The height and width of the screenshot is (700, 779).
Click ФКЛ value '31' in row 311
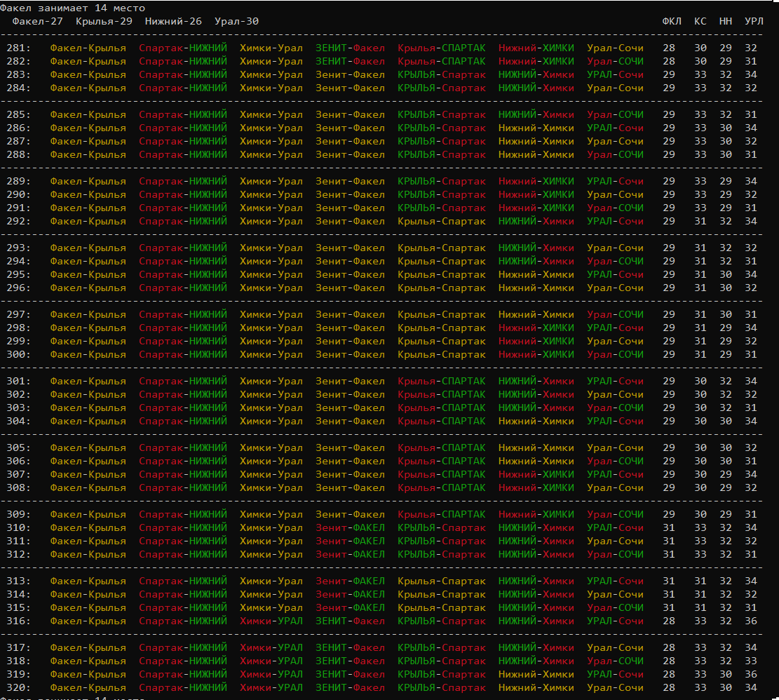pyautogui.click(x=669, y=541)
